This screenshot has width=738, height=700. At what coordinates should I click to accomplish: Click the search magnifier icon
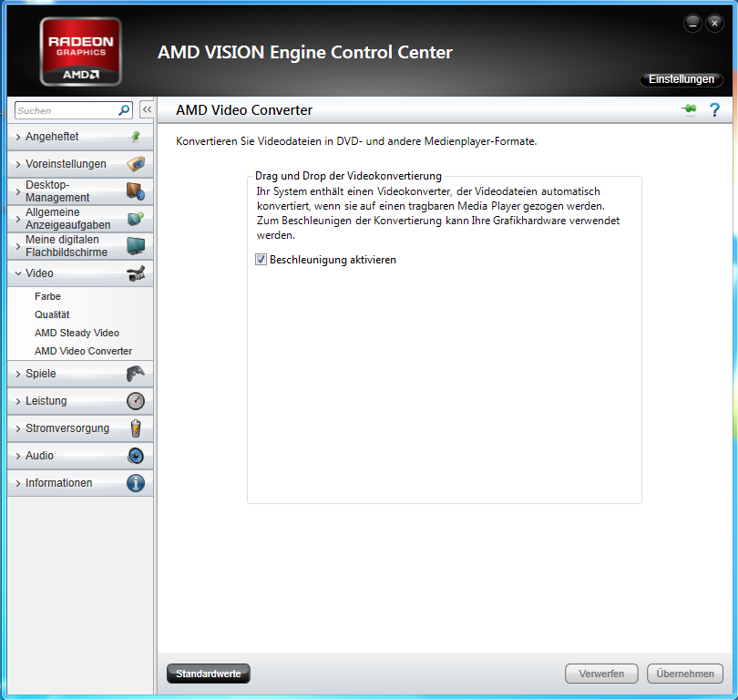[x=124, y=110]
